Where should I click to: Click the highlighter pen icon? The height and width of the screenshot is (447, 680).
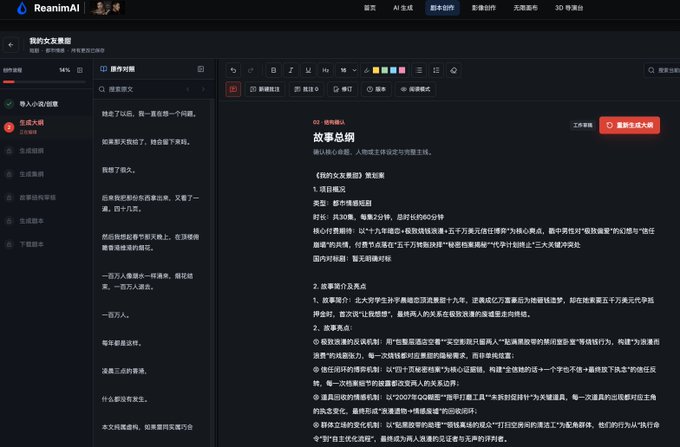367,70
